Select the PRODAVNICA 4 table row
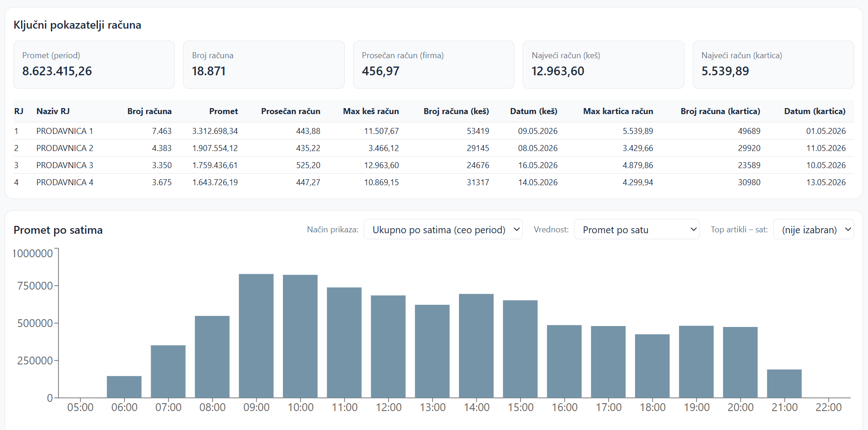868x430 pixels. (x=434, y=182)
